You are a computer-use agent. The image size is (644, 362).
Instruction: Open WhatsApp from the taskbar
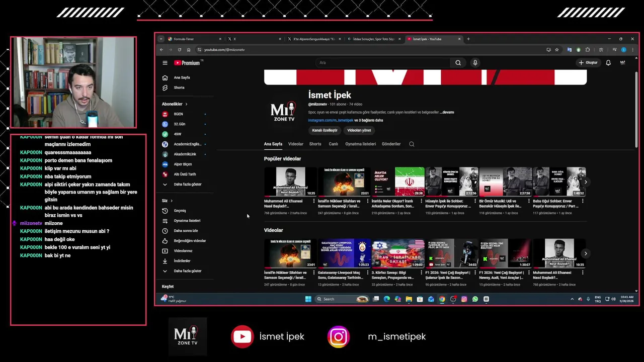click(x=475, y=299)
